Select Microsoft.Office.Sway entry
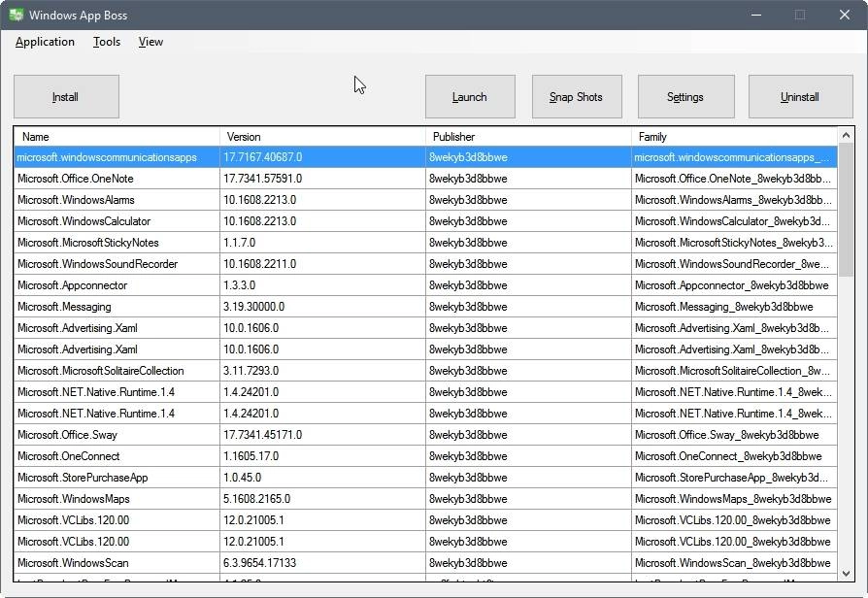 click(x=425, y=435)
